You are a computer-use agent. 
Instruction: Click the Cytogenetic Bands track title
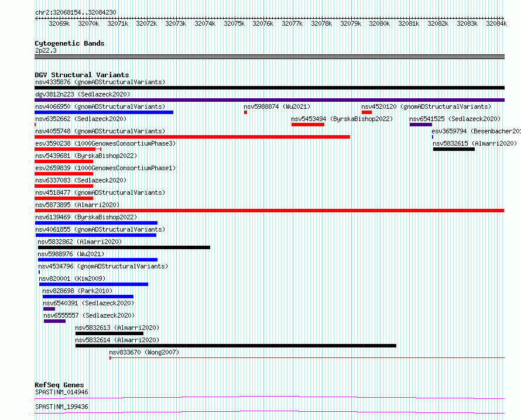(70, 43)
